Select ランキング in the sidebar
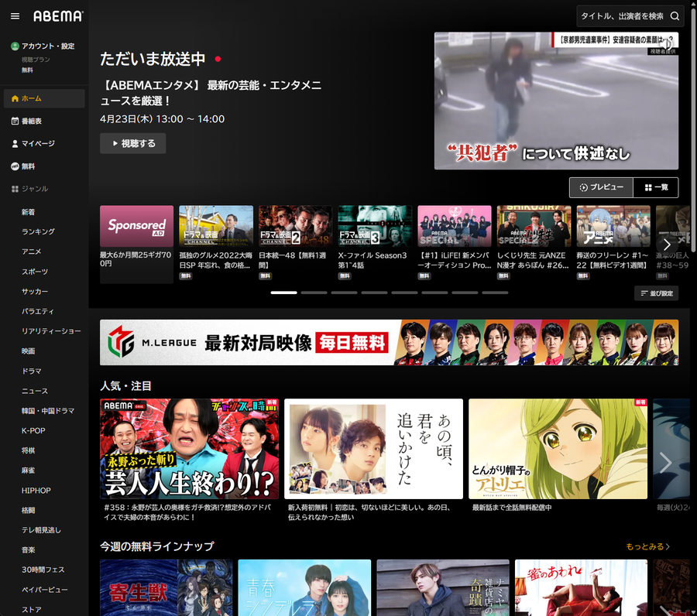The image size is (697, 616). coord(38,231)
